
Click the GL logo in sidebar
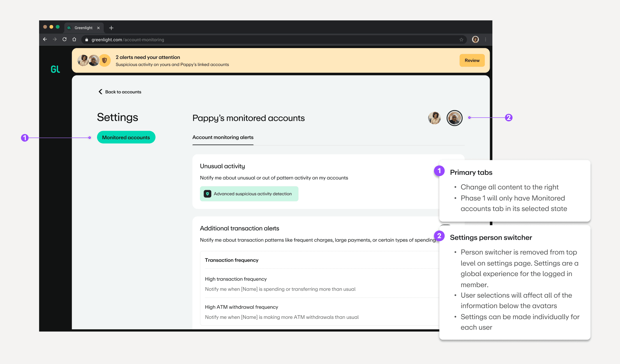point(55,69)
